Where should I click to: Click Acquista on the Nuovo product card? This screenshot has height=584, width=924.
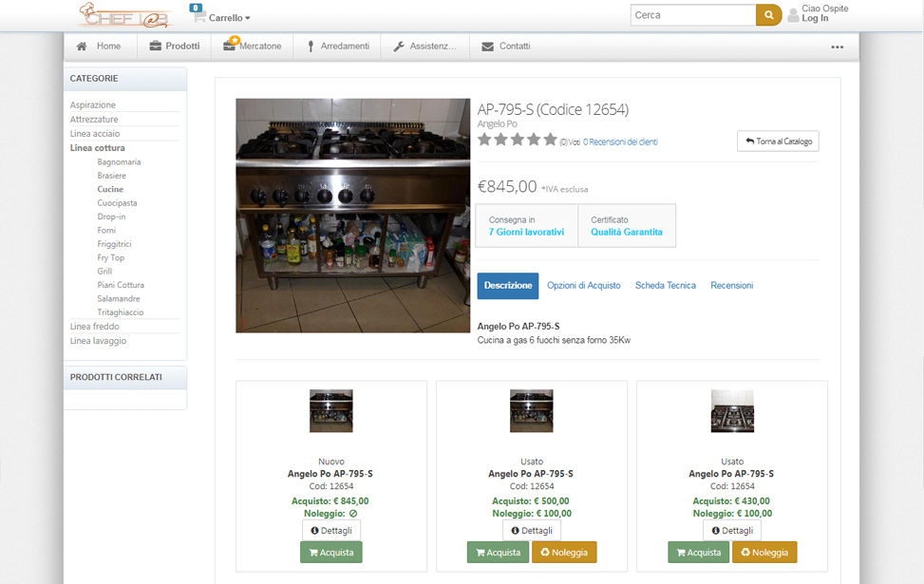(331, 552)
